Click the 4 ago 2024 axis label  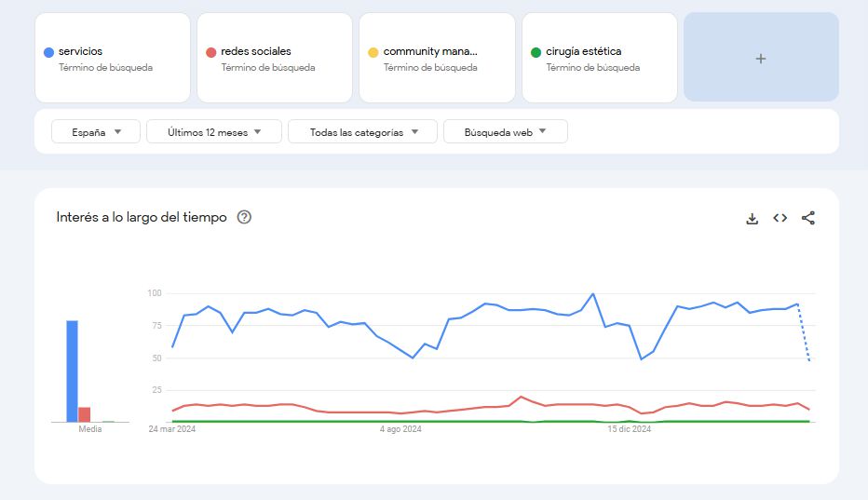(x=400, y=429)
